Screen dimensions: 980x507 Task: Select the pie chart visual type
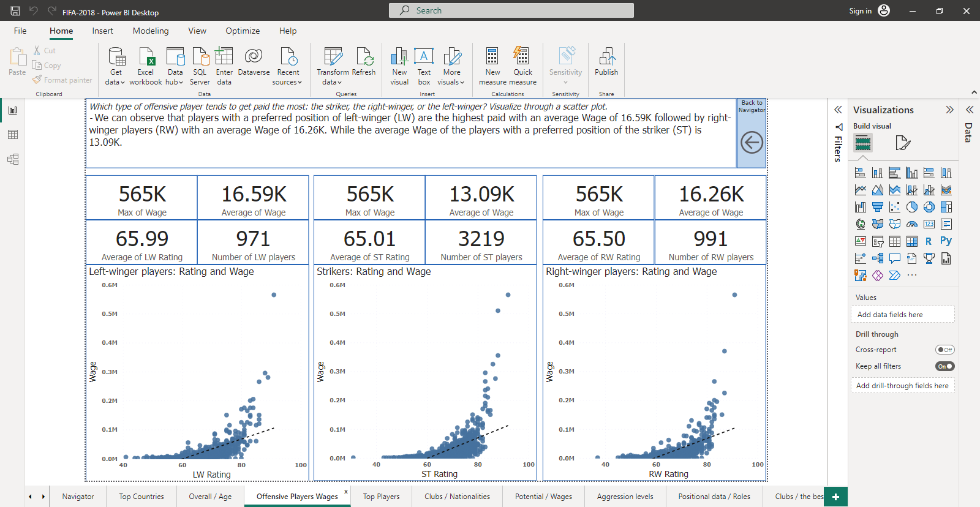point(912,207)
